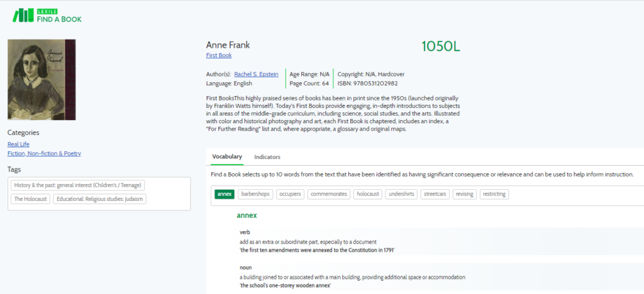
Task: Switch to the Indicators tab
Action: [267, 157]
